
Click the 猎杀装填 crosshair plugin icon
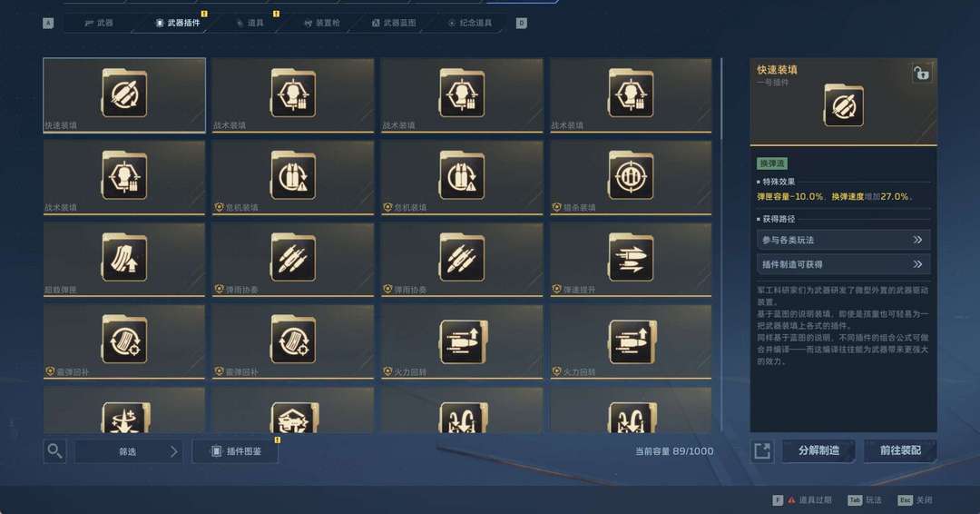631,175
